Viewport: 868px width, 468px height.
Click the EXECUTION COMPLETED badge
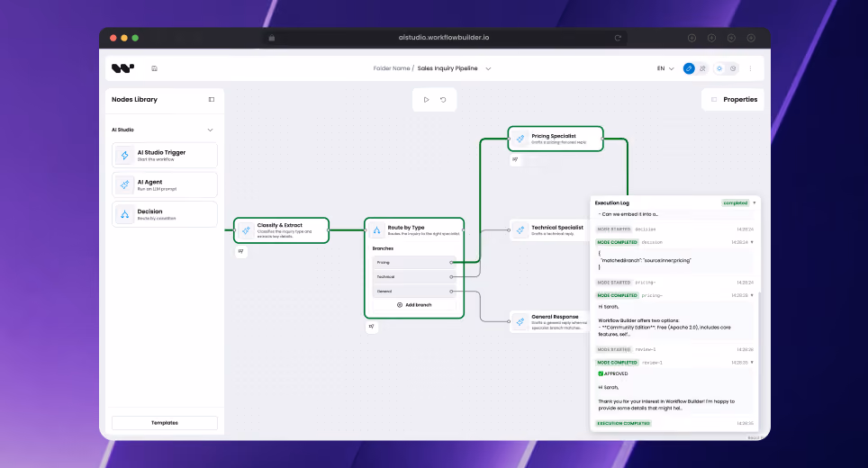[x=623, y=423]
